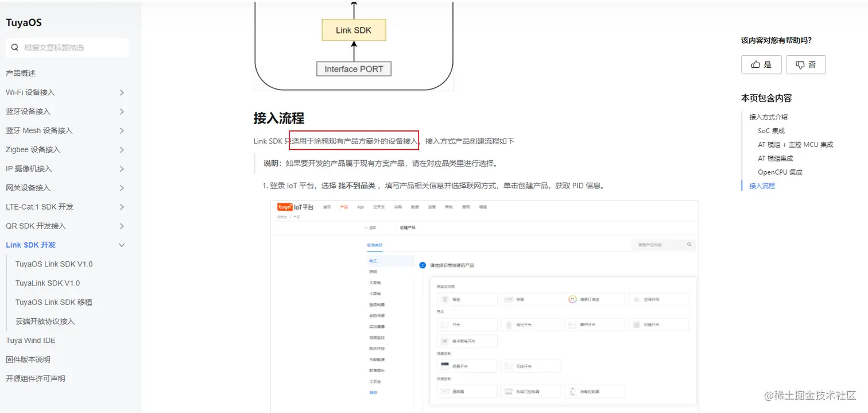Screen dimensions: 868x413
Task: Expand the 网关设备接入 chevron
Action: pyautogui.click(x=122, y=188)
